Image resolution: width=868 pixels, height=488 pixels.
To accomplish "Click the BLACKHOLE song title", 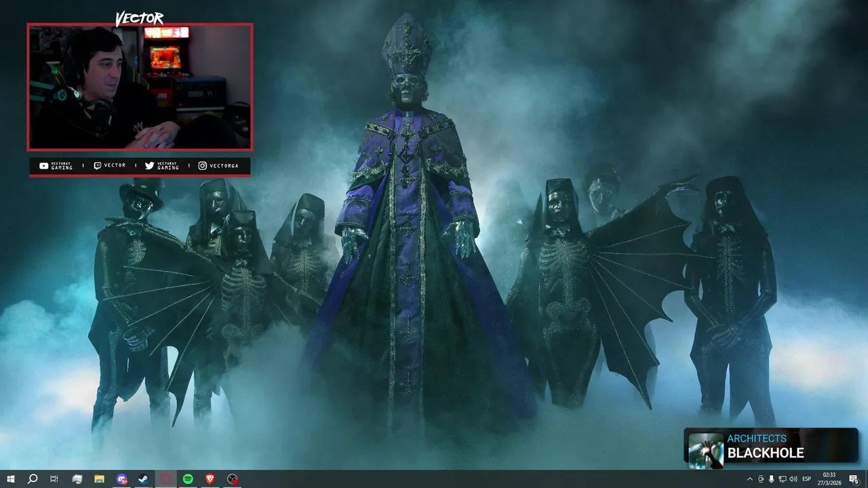I will tap(766, 453).
